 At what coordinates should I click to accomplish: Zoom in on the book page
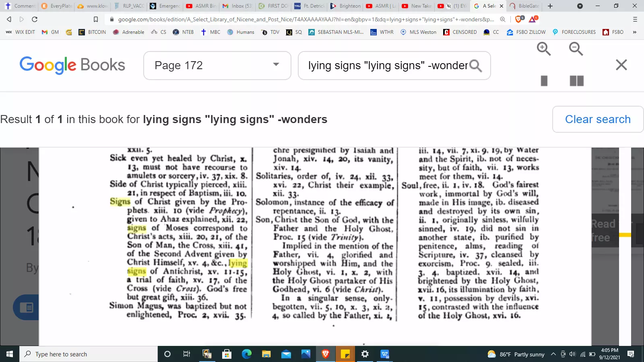[544, 49]
